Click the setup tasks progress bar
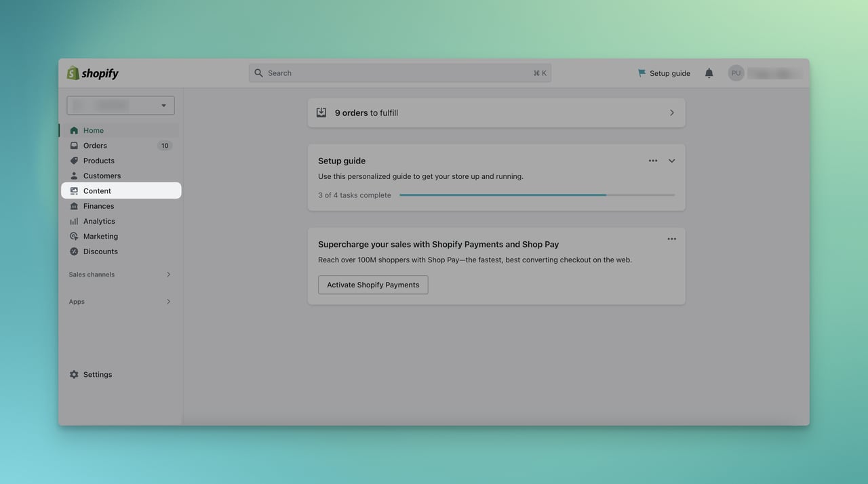 (537, 195)
